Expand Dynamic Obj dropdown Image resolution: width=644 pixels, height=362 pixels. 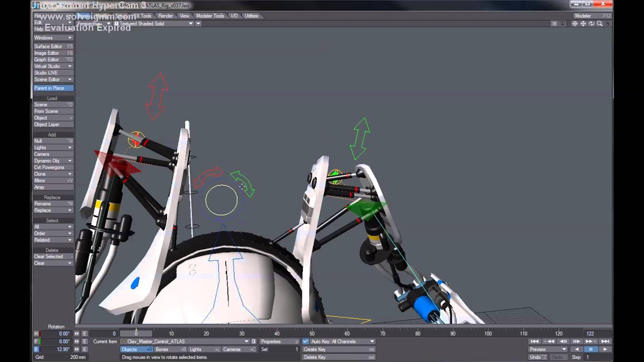53,161
